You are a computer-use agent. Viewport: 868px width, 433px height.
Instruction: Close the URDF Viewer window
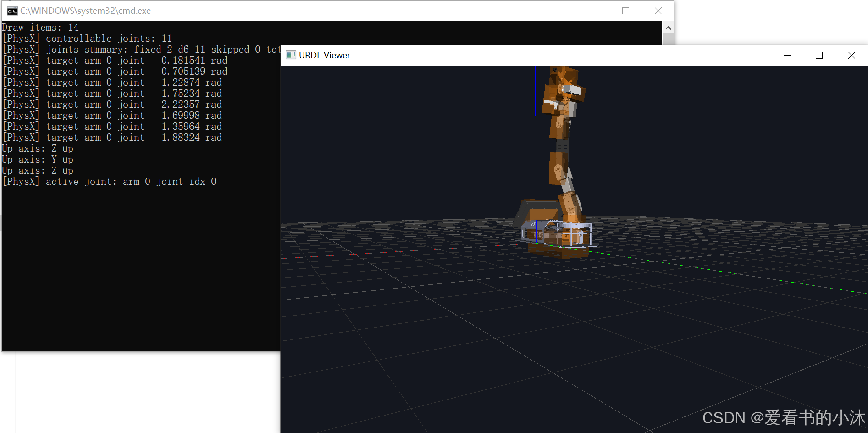851,55
